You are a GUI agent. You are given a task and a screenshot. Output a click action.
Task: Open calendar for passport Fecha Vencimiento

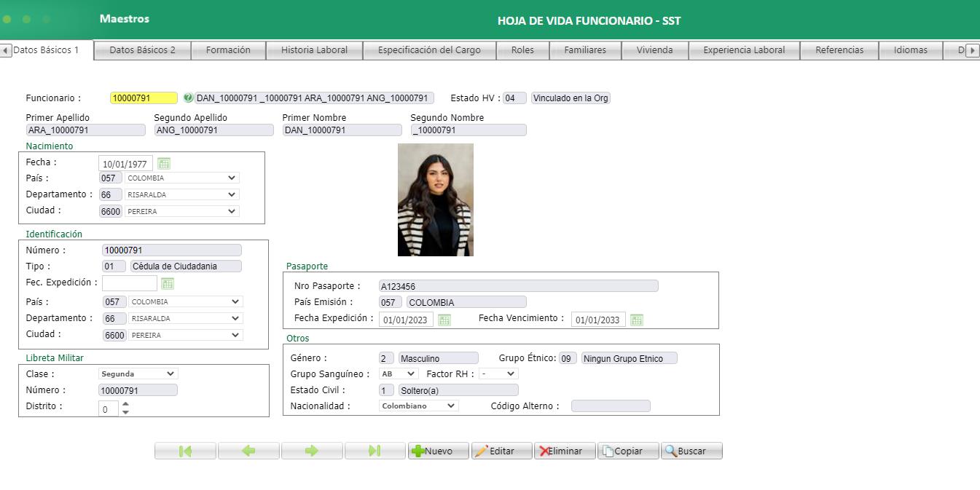click(x=637, y=320)
